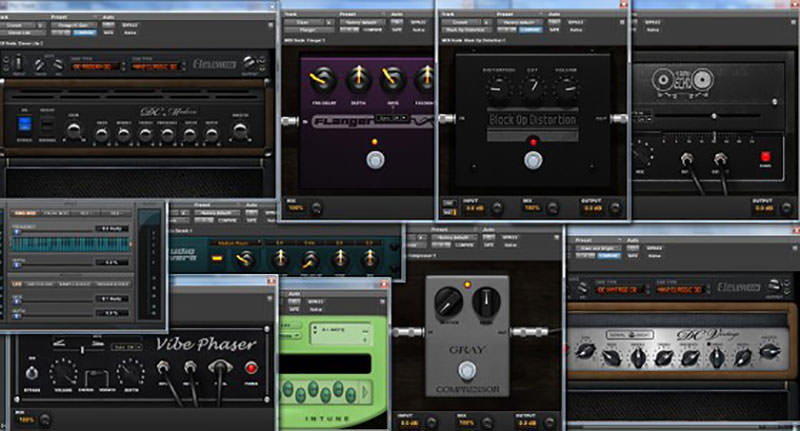The image size is (800, 431).
Task: Open the Cab Type selector above DC Vintage
Action: pos(680,290)
